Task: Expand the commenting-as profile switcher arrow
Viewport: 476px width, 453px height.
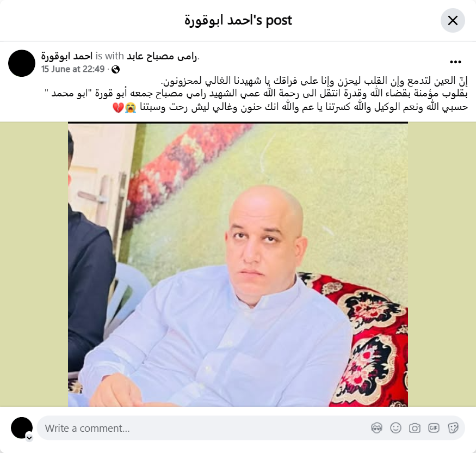Action: tap(29, 438)
